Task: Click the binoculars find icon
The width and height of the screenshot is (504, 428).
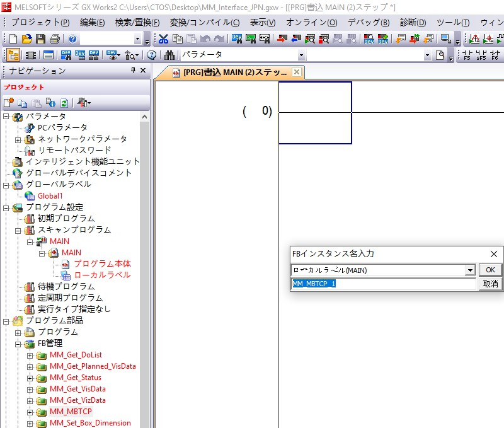Action: (169, 55)
